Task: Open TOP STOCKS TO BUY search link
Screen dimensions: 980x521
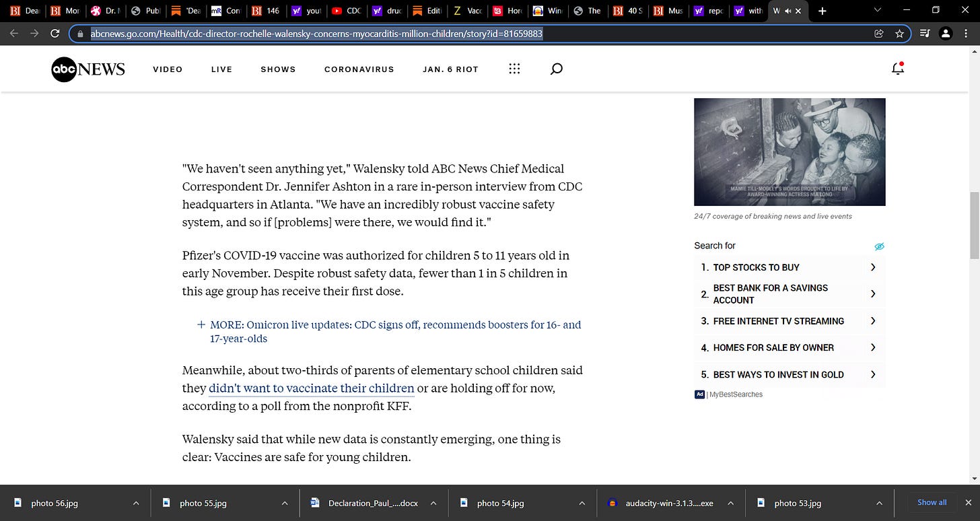Action: 789,267
